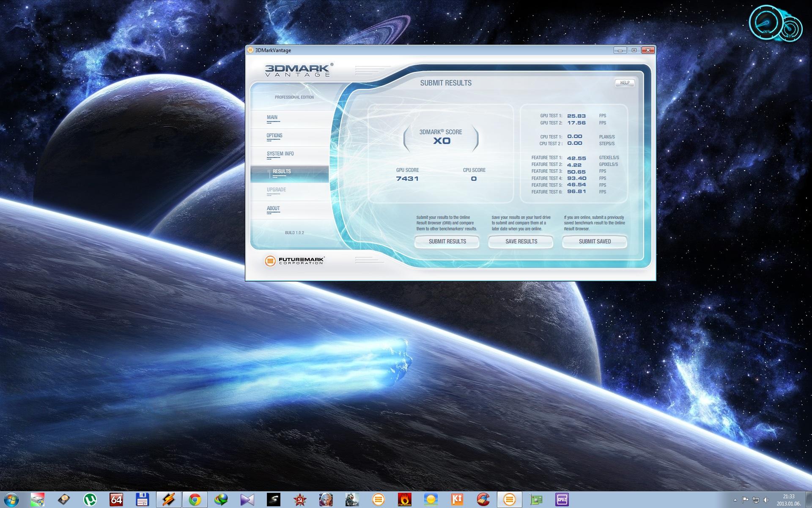
Task: Open CPU-Z from the taskbar
Action: [562, 500]
